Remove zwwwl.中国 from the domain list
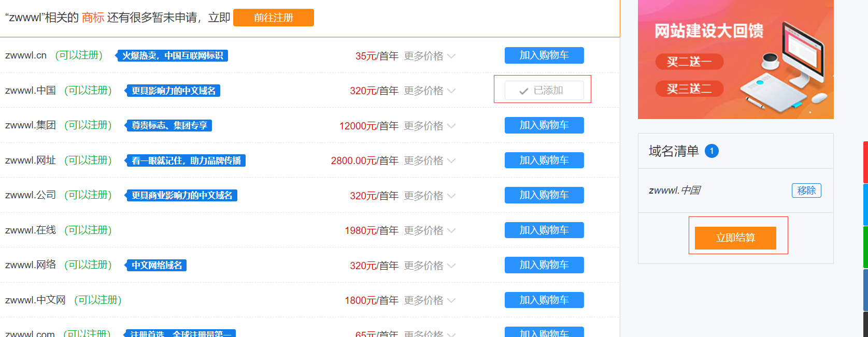The image size is (868, 337). click(806, 191)
